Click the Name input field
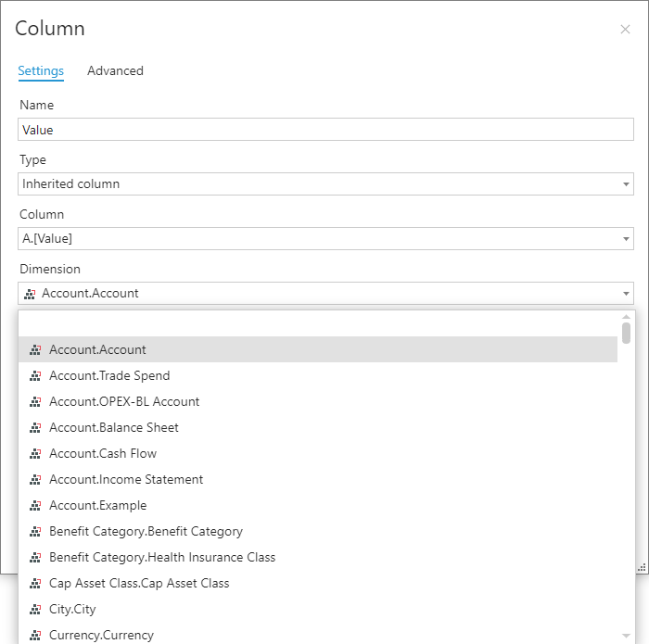649x644 pixels. tap(325, 130)
